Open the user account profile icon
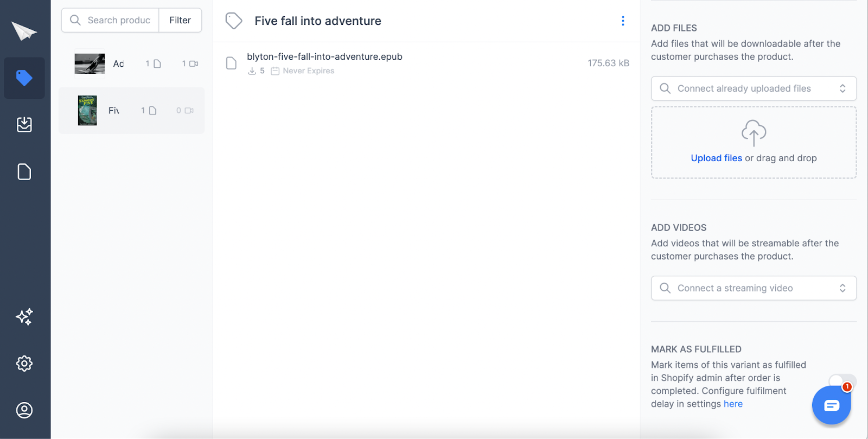 (24, 410)
